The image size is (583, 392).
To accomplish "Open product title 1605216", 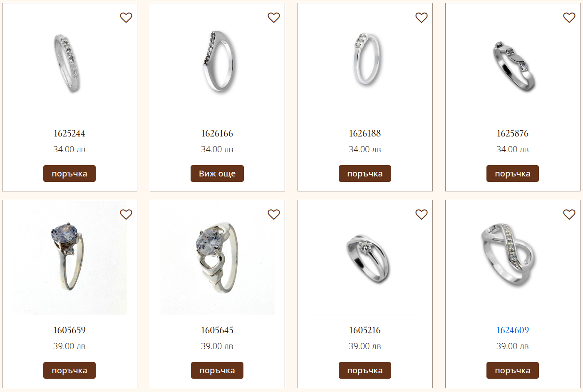I will click(365, 330).
